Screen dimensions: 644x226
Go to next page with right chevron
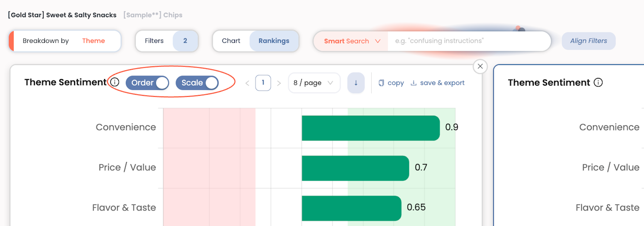(279, 83)
